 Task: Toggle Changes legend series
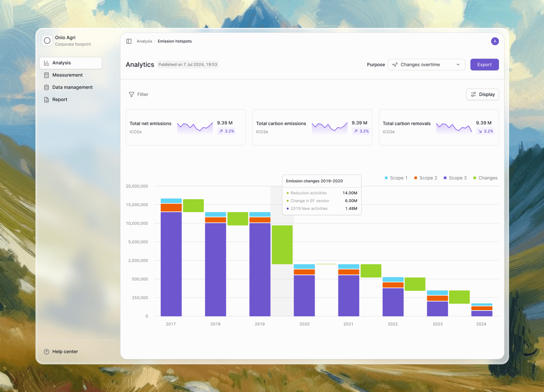[485, 178]
